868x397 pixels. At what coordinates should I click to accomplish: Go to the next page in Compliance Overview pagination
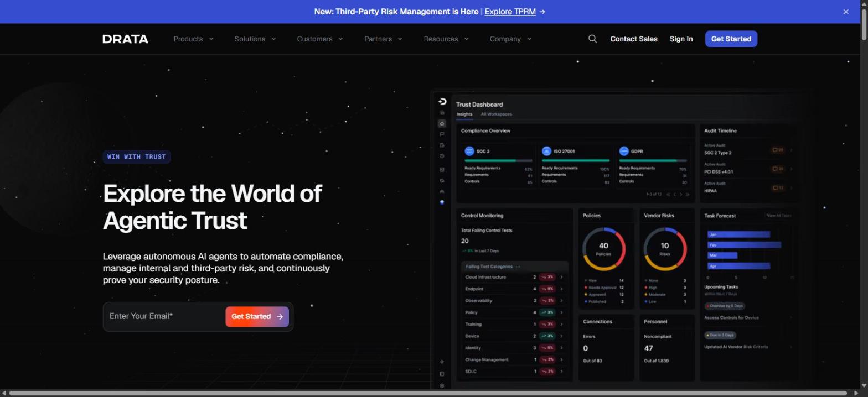point(681,195)
